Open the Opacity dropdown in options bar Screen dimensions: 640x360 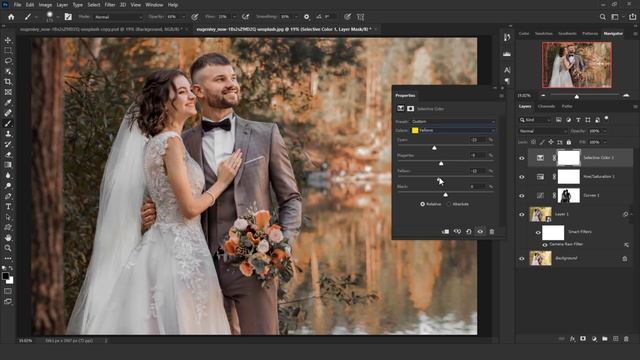183,17
